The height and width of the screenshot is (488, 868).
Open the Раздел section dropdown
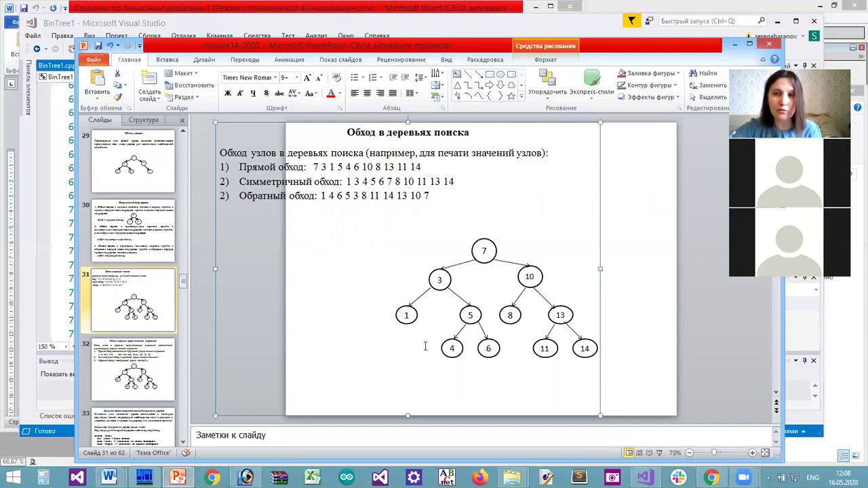coord(182,97)
